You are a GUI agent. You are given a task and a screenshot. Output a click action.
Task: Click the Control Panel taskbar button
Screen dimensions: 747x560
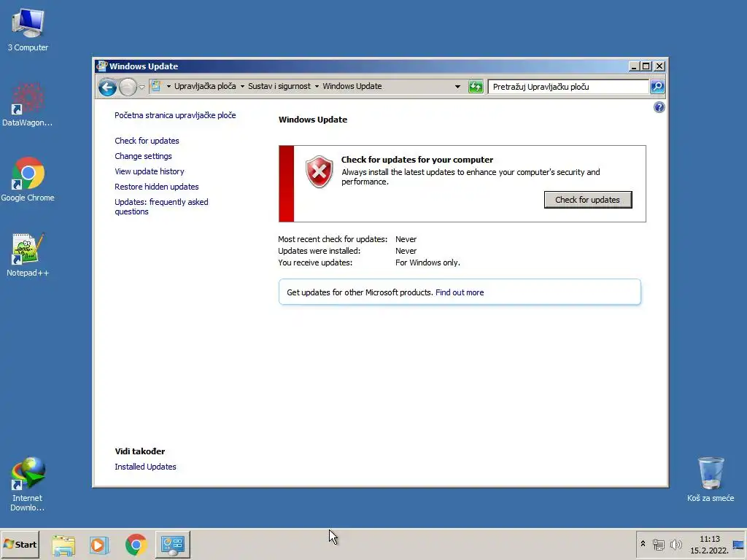(173, 544)
